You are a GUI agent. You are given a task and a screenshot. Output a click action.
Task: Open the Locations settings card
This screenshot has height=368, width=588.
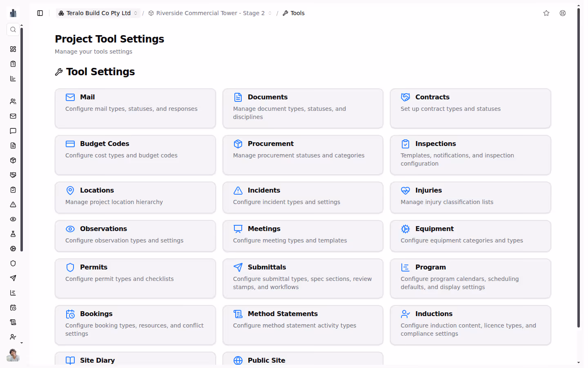click(135, 197)
